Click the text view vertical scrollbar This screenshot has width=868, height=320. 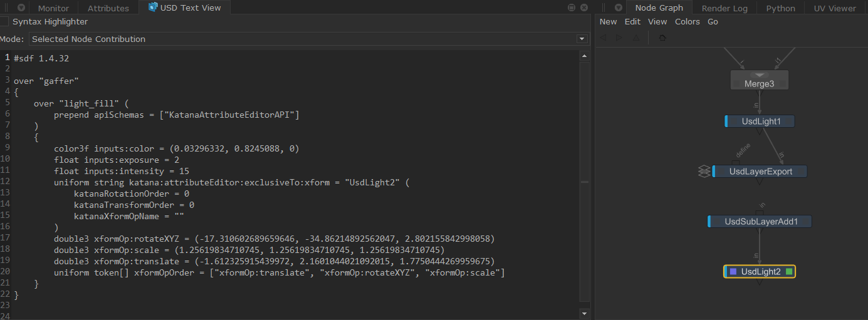pos(585,182)
